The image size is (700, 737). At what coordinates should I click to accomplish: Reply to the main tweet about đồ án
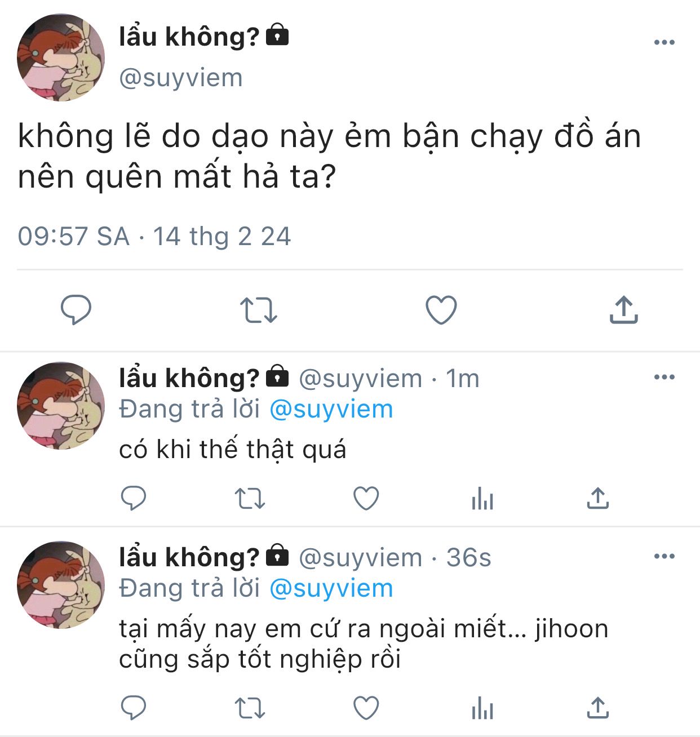click(x=76, y=309)
